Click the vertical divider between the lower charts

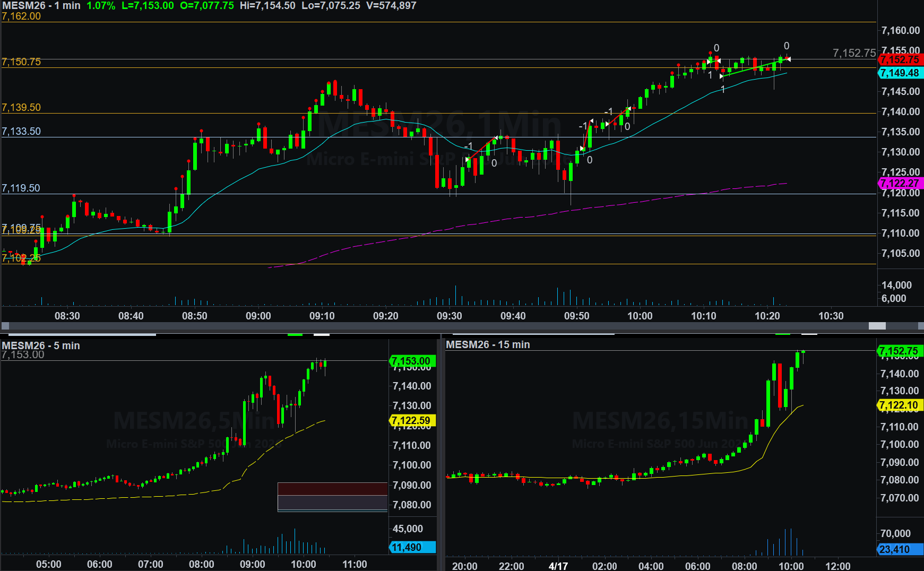[x=441, y=451]
